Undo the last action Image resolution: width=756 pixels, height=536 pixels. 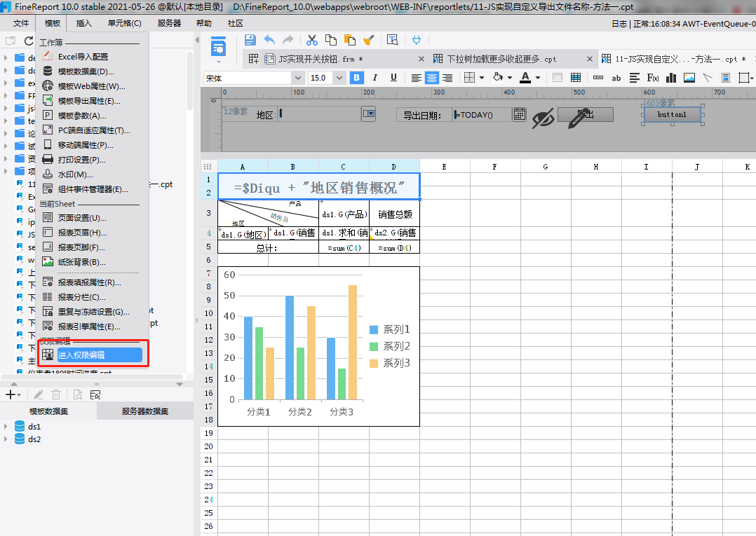click(269, 40)
